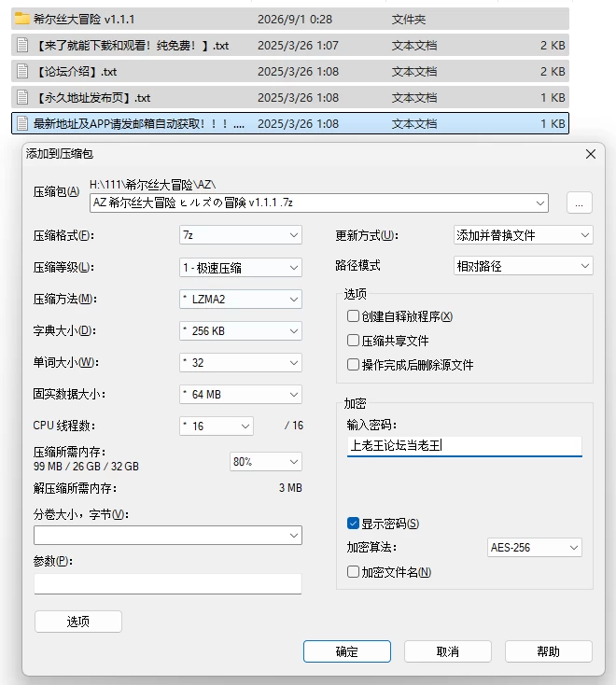This screenshot has width=616, height=685.
Task: Click 取消 button
Action: [x=448, y=651]
